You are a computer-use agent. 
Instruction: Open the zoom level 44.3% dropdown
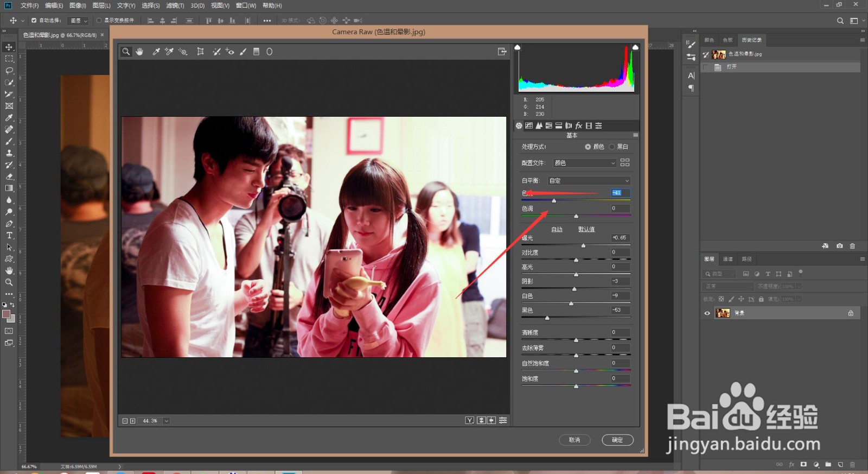[167, 421]
